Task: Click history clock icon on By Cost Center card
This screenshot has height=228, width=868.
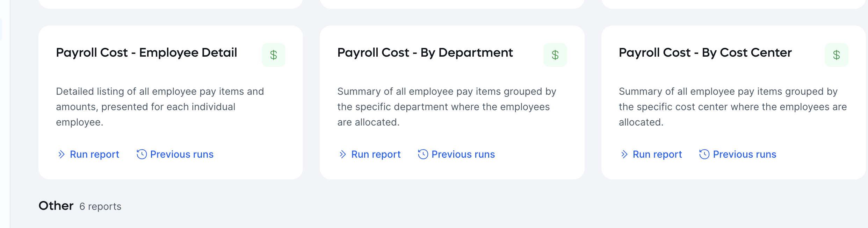Action: coord(704,154)
